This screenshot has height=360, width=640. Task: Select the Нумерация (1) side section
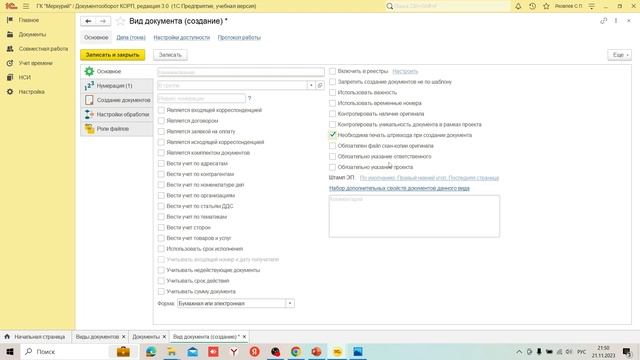(x=117, y=86)
